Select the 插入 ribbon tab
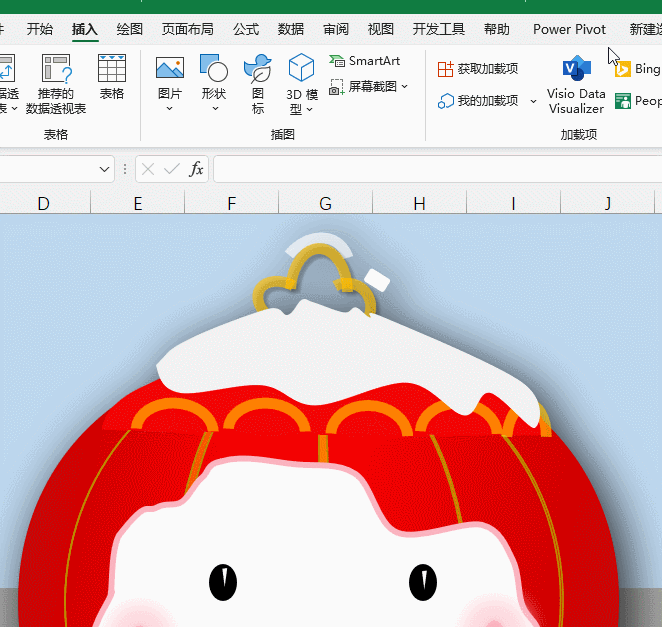 (85, 29)
